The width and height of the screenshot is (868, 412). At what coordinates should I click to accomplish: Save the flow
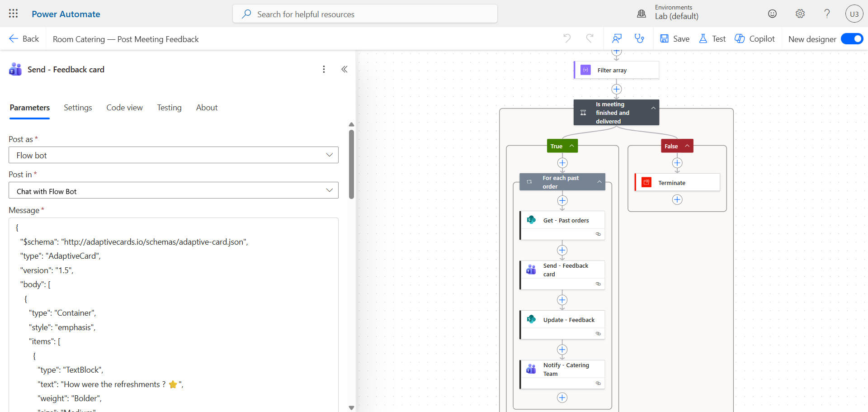coord(675,39)
